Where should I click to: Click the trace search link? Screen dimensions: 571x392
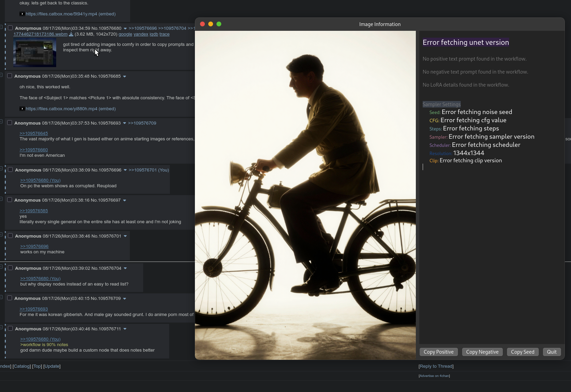click(x=164, y=34)
